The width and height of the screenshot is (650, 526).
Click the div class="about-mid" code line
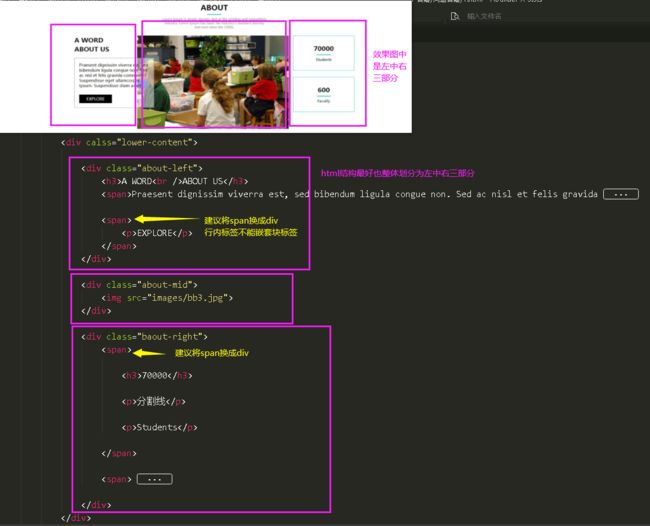139,285
